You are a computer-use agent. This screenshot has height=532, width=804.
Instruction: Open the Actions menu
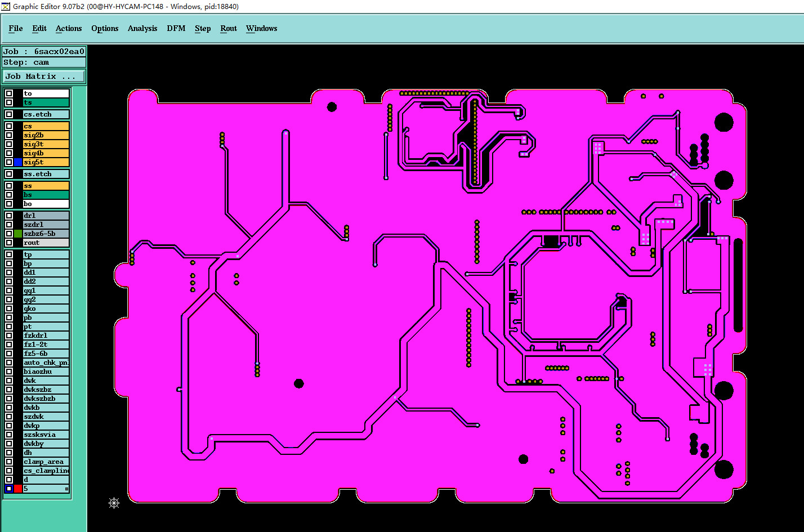point(69,28)
